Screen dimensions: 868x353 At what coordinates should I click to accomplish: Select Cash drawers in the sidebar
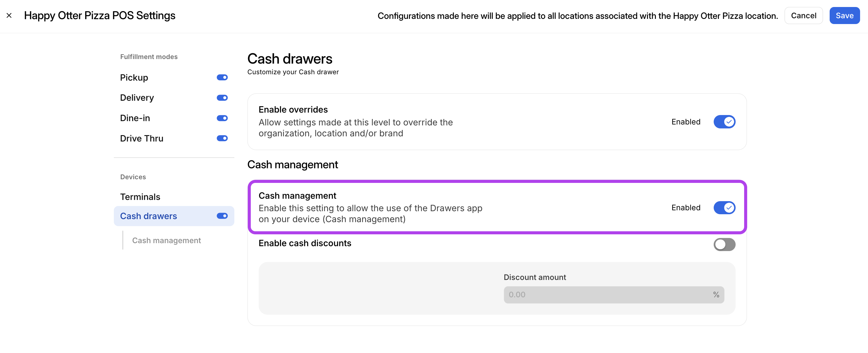(174, 216)
